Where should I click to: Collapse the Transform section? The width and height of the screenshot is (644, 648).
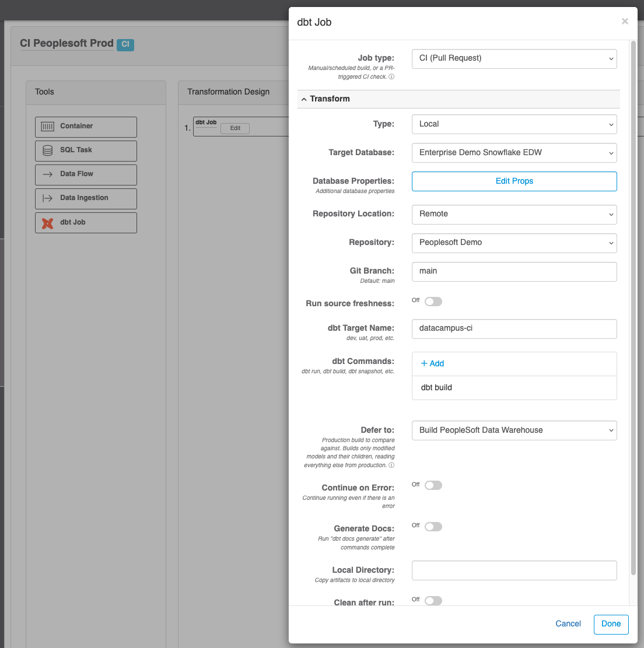point(459,99)
